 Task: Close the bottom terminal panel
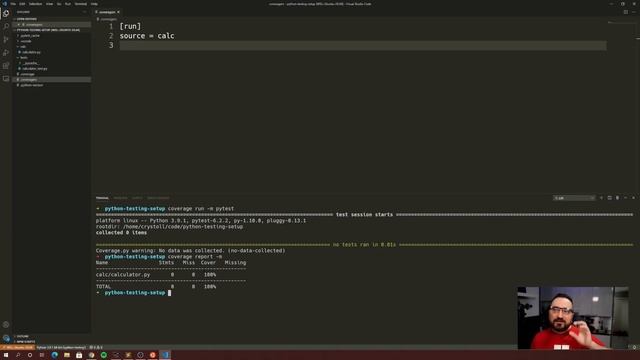coord(633,198)
